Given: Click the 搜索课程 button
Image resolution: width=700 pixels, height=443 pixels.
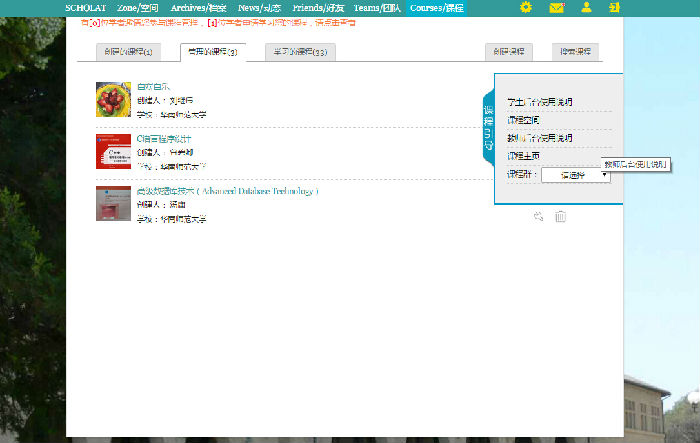Looking at the screenshot, I should pos(575,52).
